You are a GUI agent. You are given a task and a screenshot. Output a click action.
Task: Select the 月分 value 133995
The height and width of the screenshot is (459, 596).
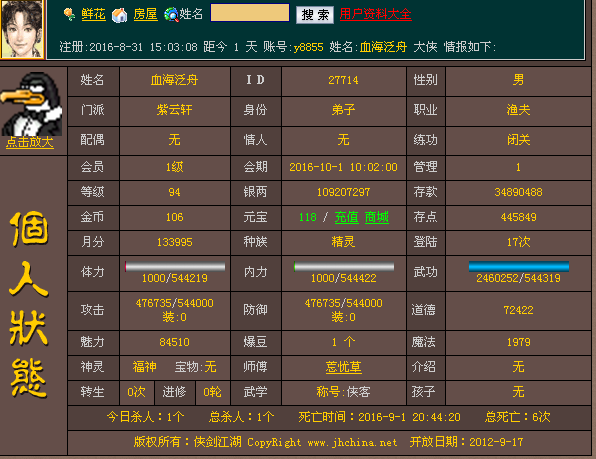(x=174, y=242)
